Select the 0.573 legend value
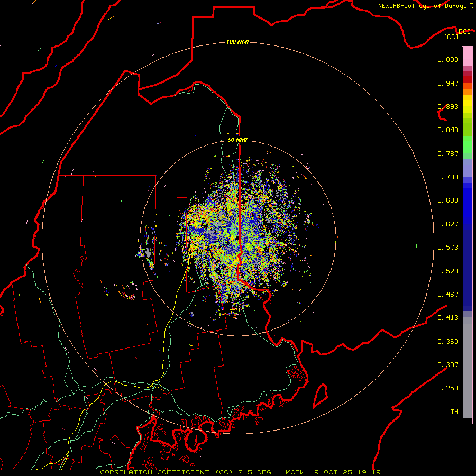The width and height of the screenshot is (476, 476). [448, 248]
